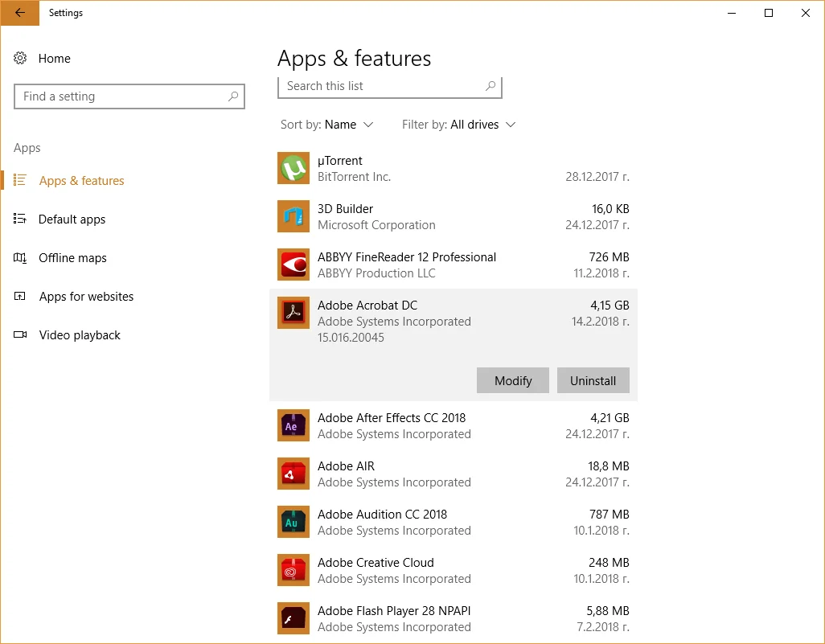Open the Sort by Name dropdown

pos(326,125)
